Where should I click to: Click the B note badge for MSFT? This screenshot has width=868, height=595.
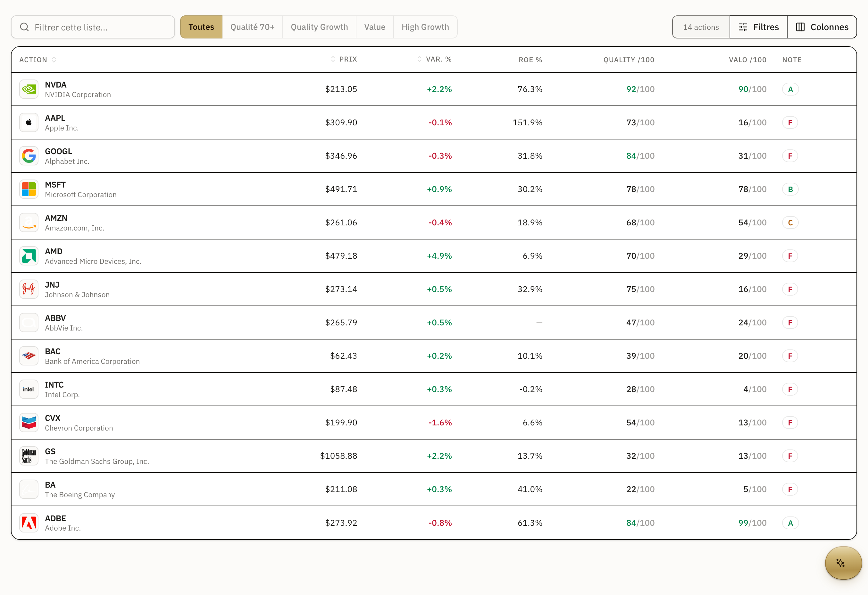790,189
